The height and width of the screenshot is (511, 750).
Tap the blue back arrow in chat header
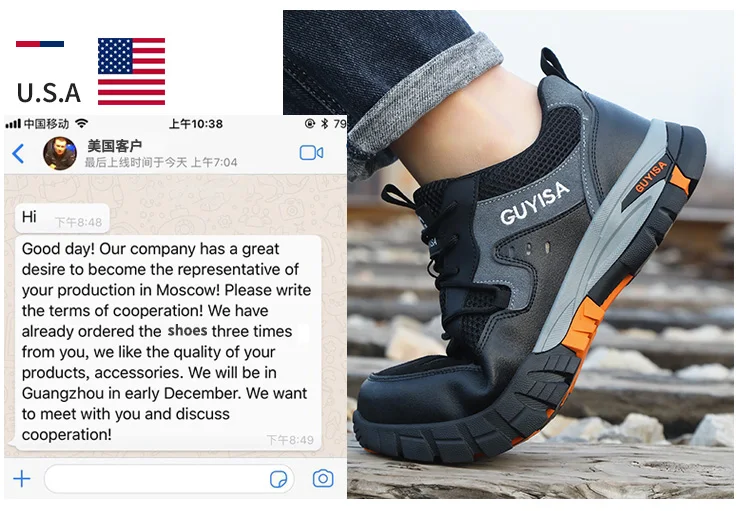[18, 154]
